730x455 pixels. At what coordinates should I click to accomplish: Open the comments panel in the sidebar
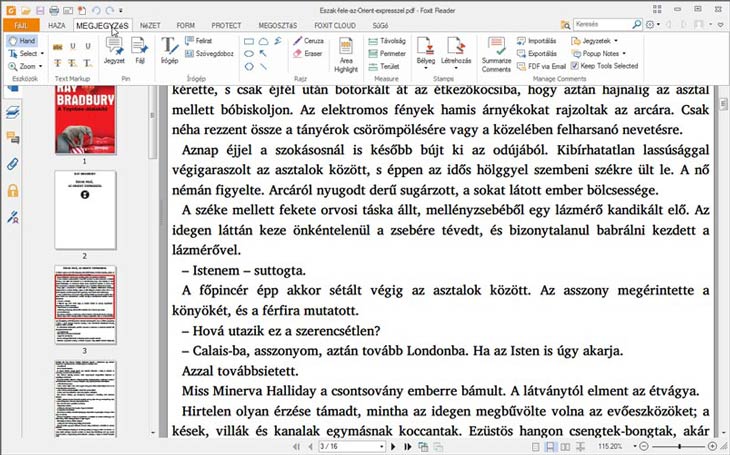(x=13, y=137)
